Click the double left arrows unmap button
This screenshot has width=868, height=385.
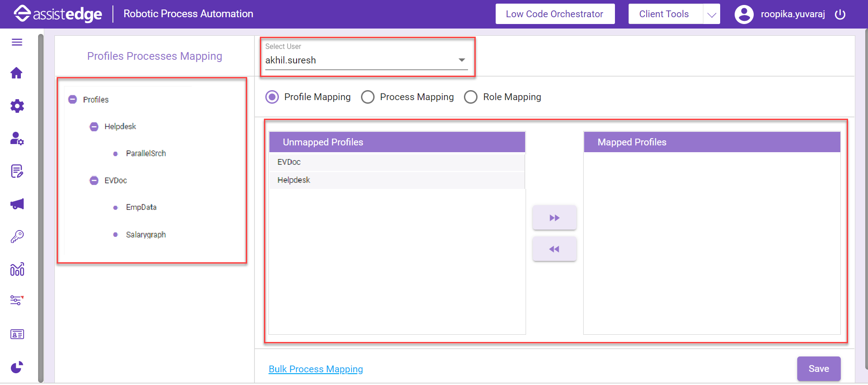[554, 249]
